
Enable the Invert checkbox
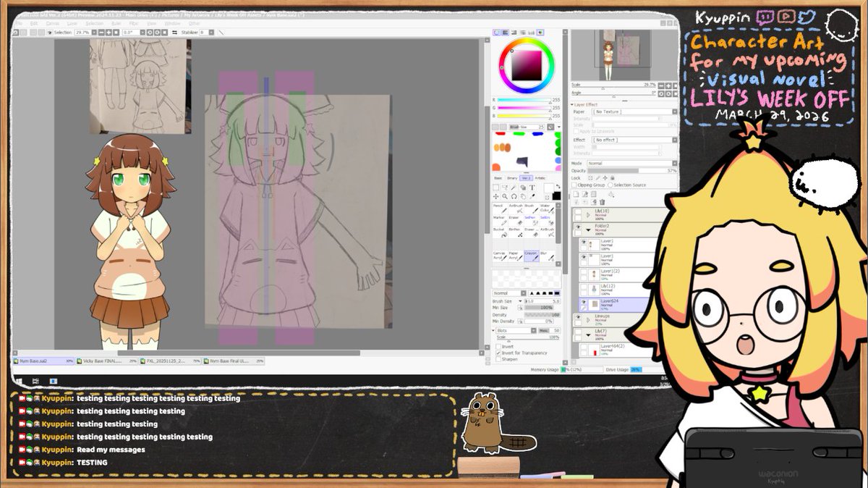pos(498,346)
